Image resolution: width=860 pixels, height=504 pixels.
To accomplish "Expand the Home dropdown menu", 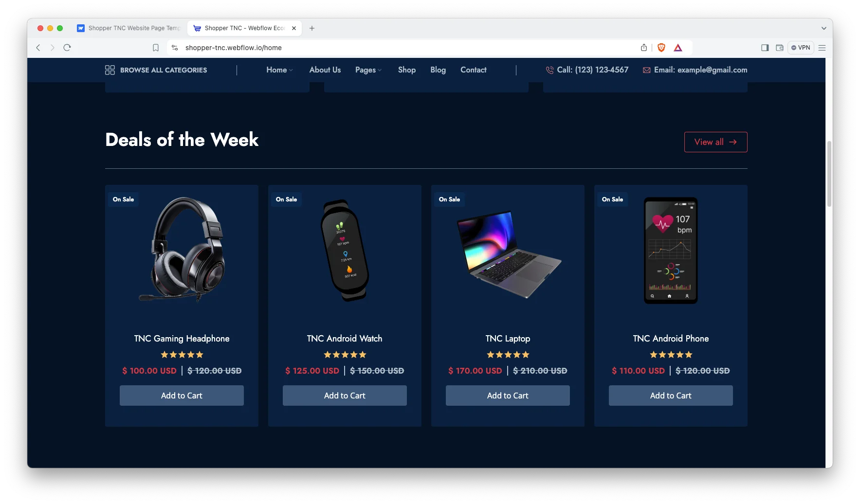I will [x=279, y=70].
